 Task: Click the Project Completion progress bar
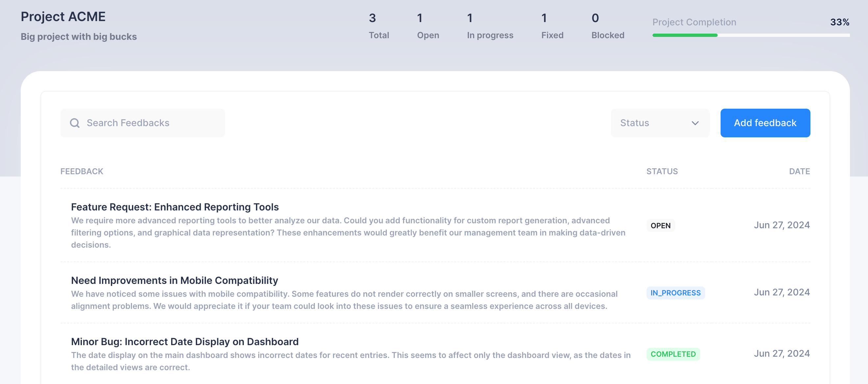[x=751, y=35]
